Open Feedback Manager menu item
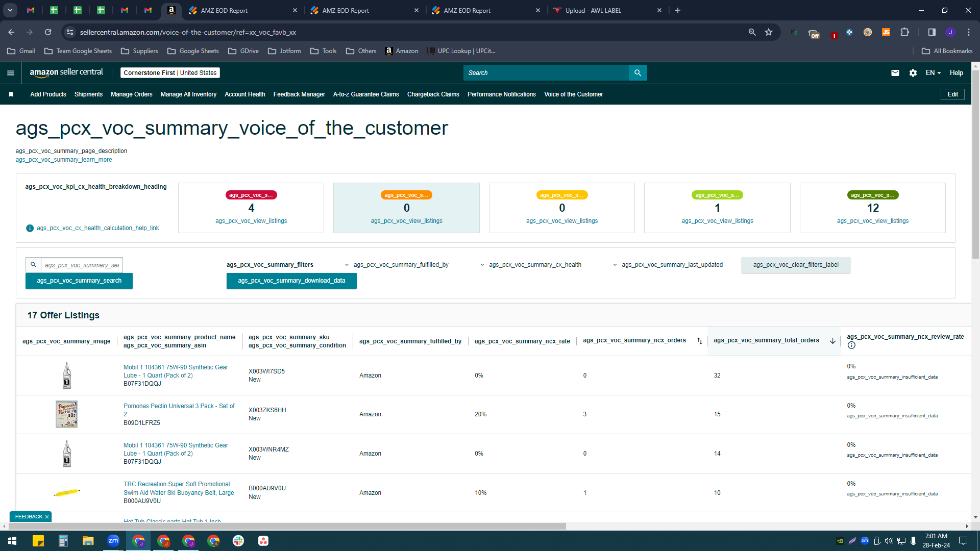The height and width of the screenshot is (551, 980). [x=299, y=94]
